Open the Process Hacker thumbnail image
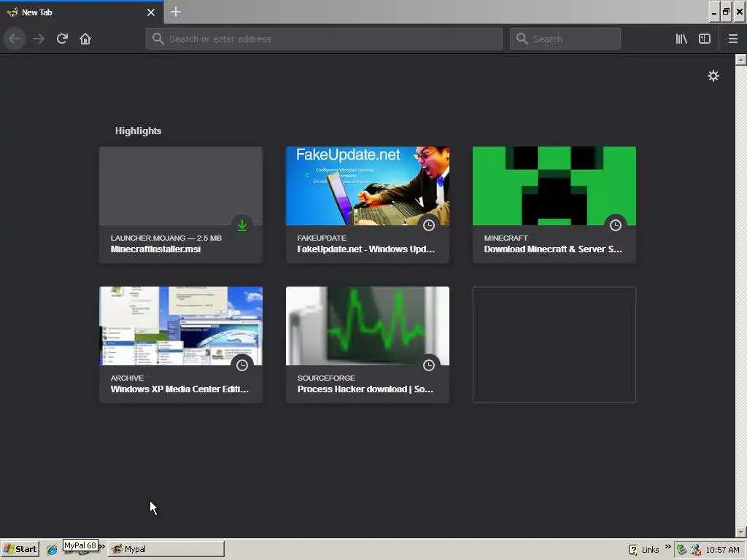 [368, 326]
